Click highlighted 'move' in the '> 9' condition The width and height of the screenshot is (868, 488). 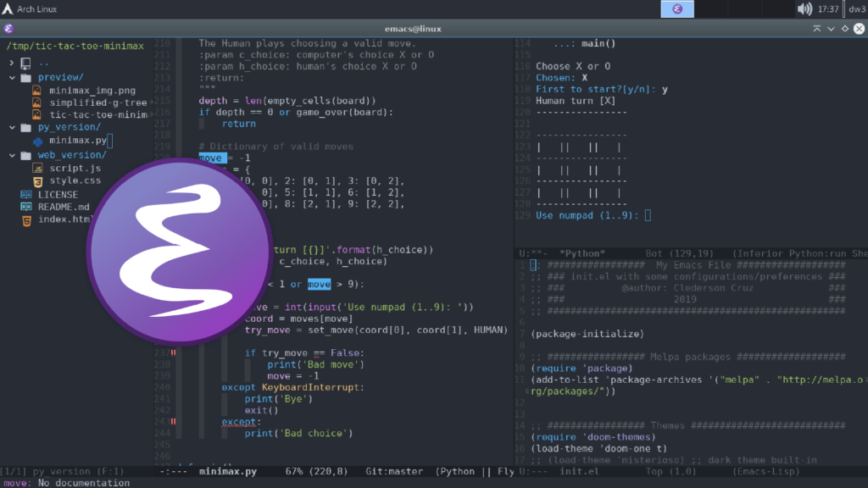[319, 284]
